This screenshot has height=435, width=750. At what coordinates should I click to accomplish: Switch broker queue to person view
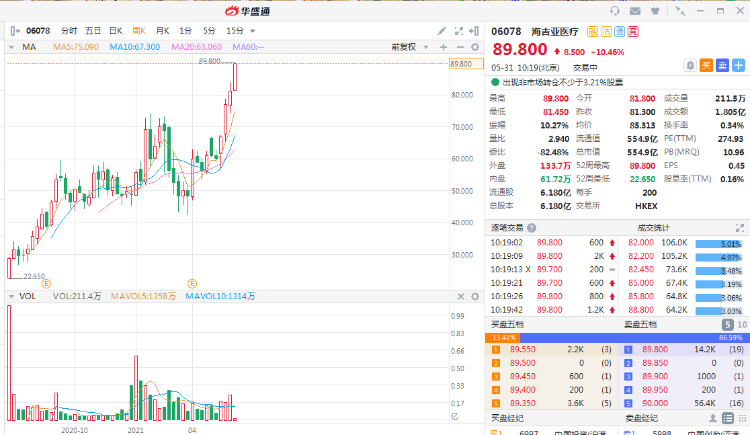coord(713,418)
